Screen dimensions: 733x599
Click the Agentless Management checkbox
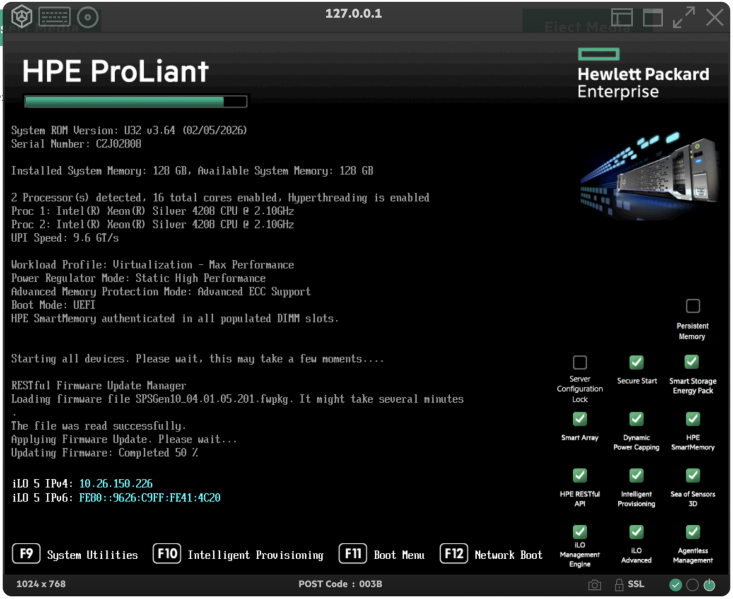click(693, 532)
